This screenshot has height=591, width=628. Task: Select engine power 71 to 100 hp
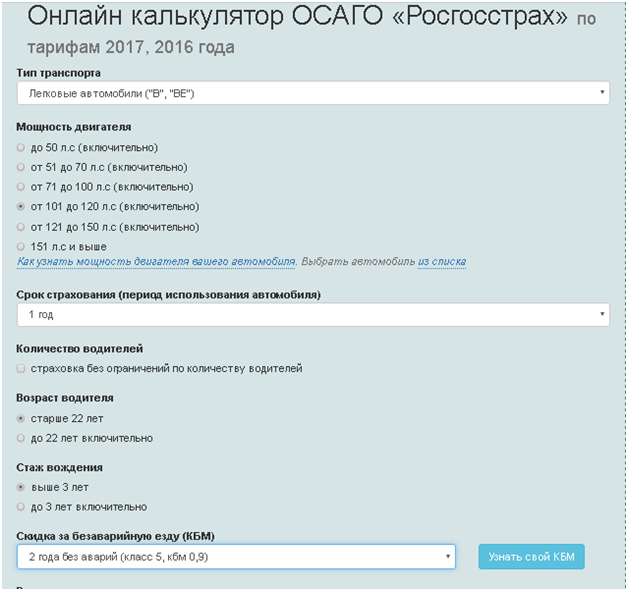click(22, 187)
